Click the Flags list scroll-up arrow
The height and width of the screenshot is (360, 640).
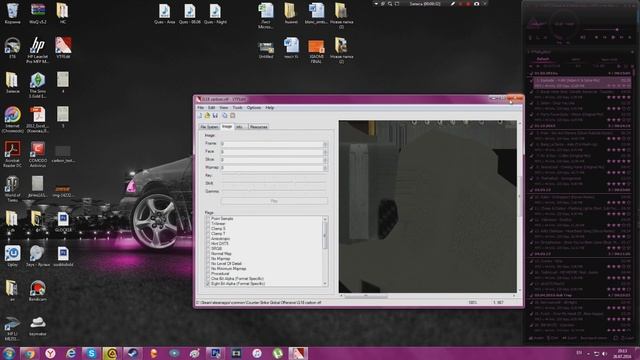pyautogui.click(x=325, y=220)
